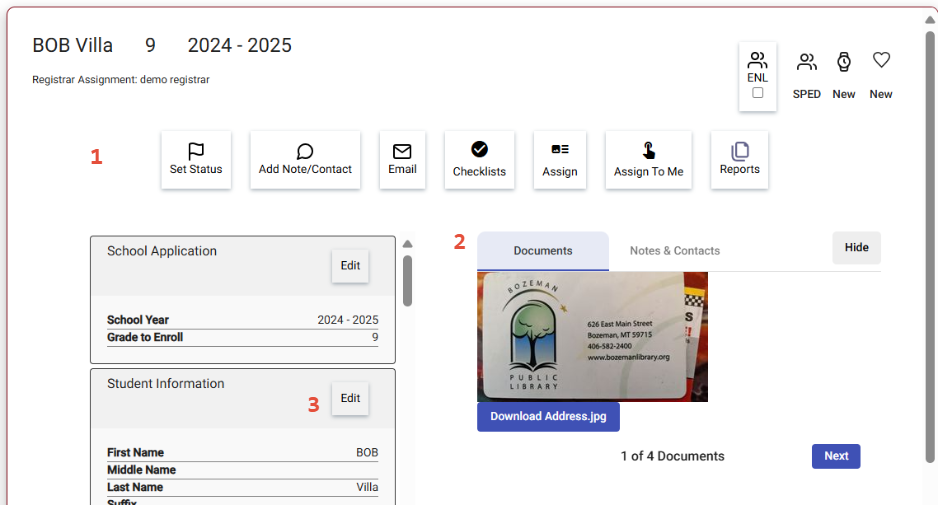The width and height of the screenshot is (938, 505).
Task: Click the heart icon labeled New
Action: pyautogui.click(x=881, y=60)
